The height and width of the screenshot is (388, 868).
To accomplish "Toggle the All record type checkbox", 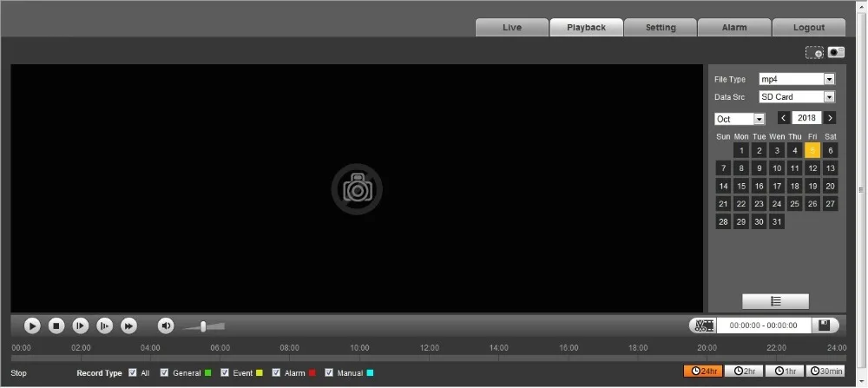I will [132, 372].
